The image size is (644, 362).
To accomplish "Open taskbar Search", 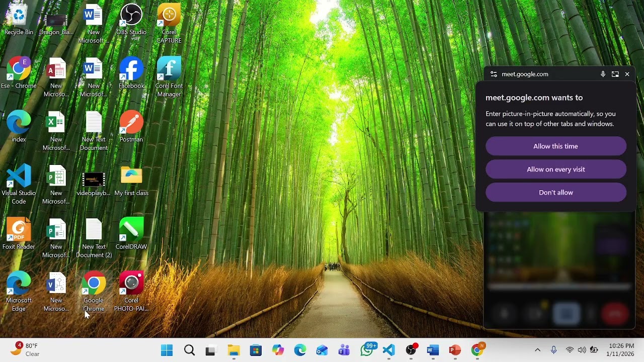I will click(x=189, y=350).
